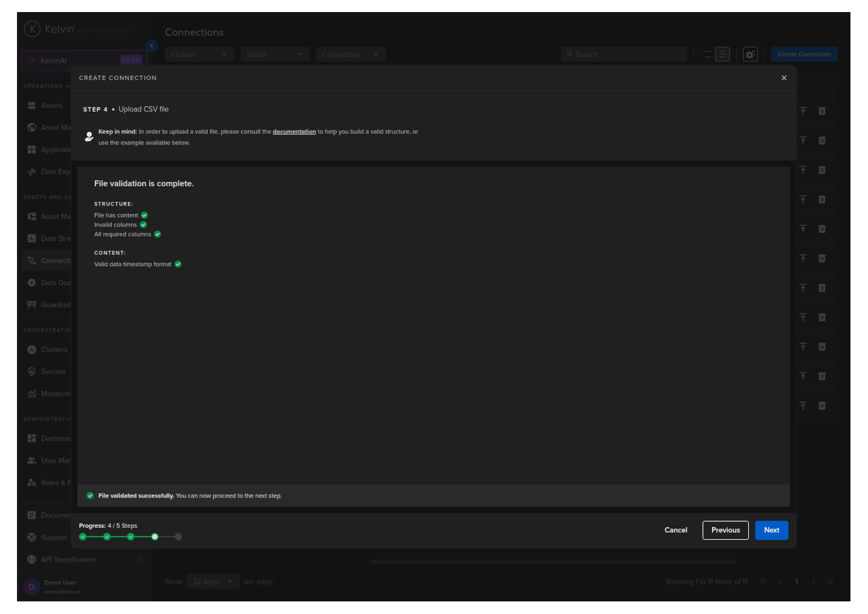This screenshot has width=868, height=614.
Task: Open the Clusters filter dropdown
Action: click(x=199, y=54)
